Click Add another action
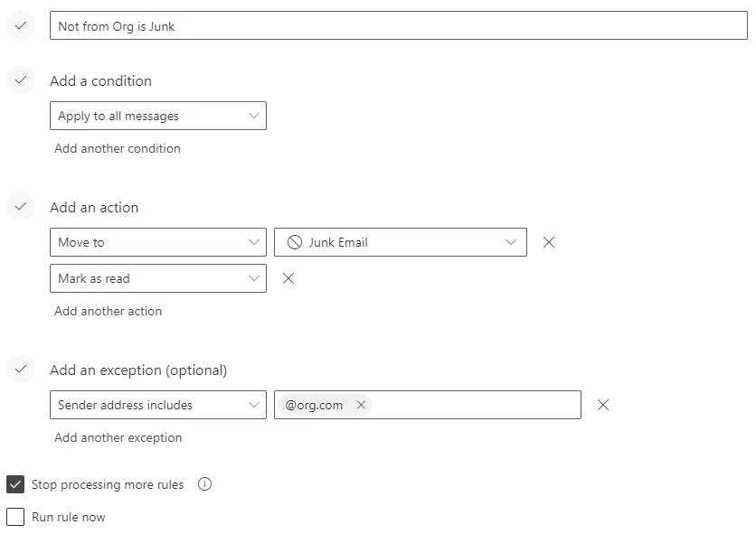This screenshot has height=534, width=756. pyautogui.click(x=109, y=311)
